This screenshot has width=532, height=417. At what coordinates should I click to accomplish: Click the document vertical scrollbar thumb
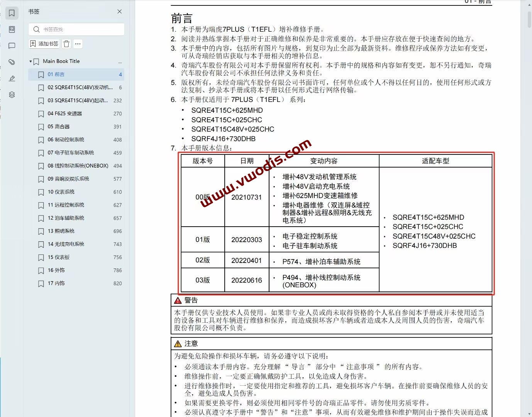pos(529,19)
